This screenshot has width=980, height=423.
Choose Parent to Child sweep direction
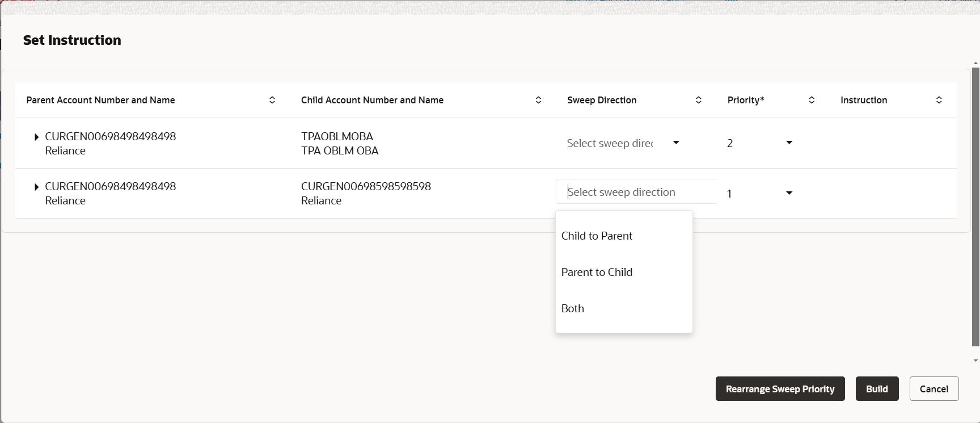click(597, 272)
